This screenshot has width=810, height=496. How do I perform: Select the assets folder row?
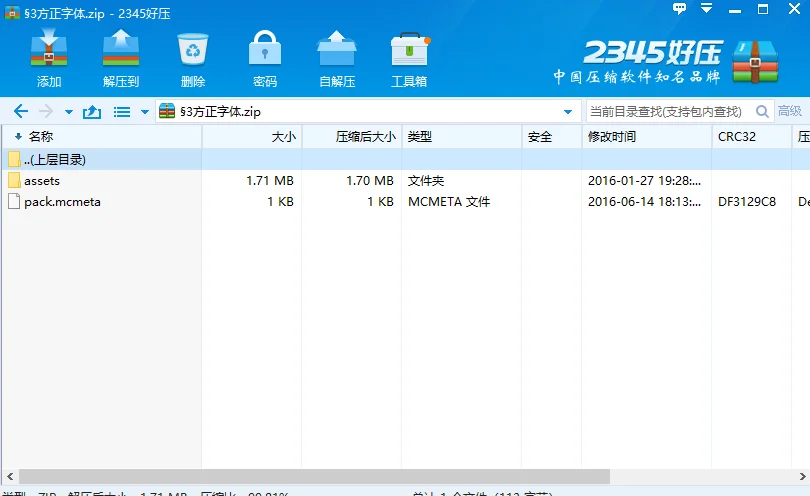405,181
